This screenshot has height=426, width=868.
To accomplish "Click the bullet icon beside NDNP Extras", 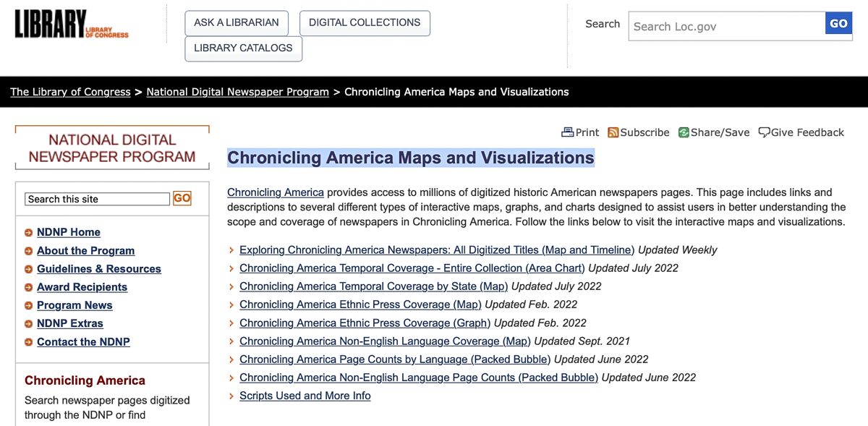I will [29, 324].
